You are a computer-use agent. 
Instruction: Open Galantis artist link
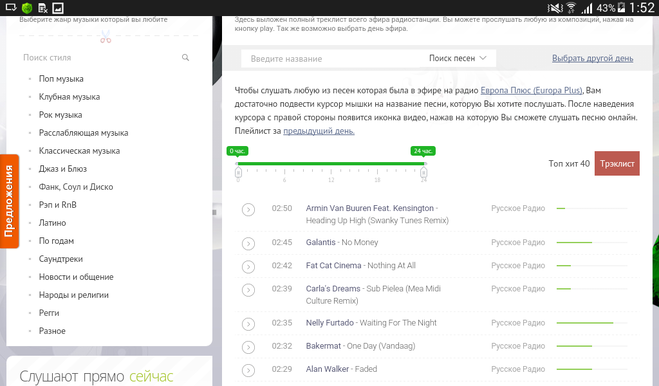pyautogui.click(x=321, y=242)
